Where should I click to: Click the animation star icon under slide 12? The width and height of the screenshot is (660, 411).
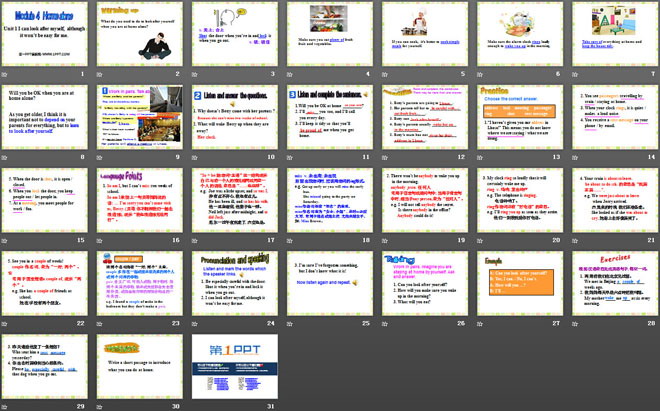pos(385,157)
